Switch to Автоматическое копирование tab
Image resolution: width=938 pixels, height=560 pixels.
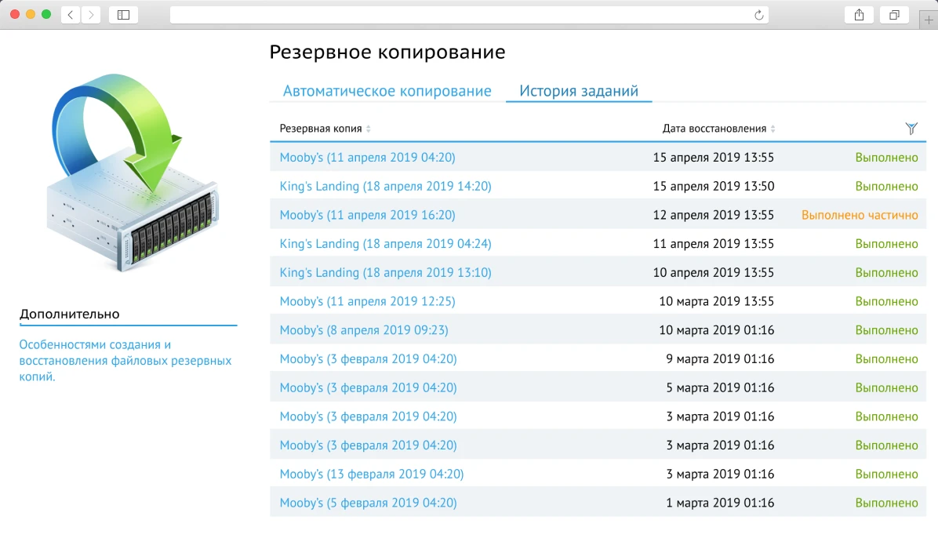[x=387, y=91]
